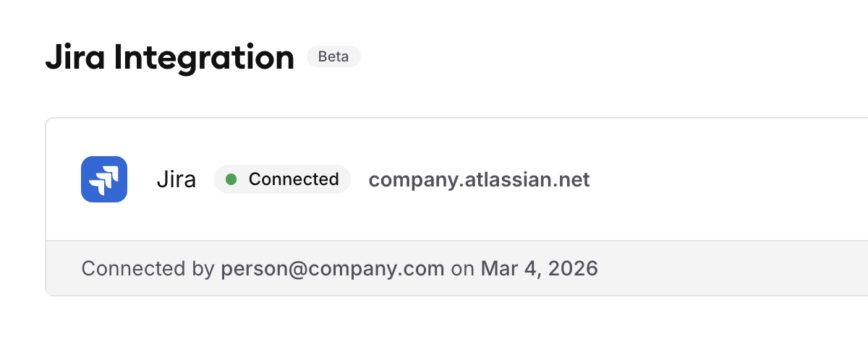Select the Jira name label
Image resolution: width=868 pixels, height=347 pixels.
(x=176, y=179)
